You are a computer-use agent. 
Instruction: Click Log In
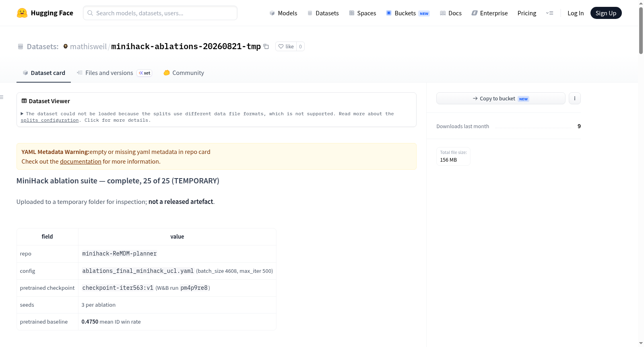[x=576, y=13]
